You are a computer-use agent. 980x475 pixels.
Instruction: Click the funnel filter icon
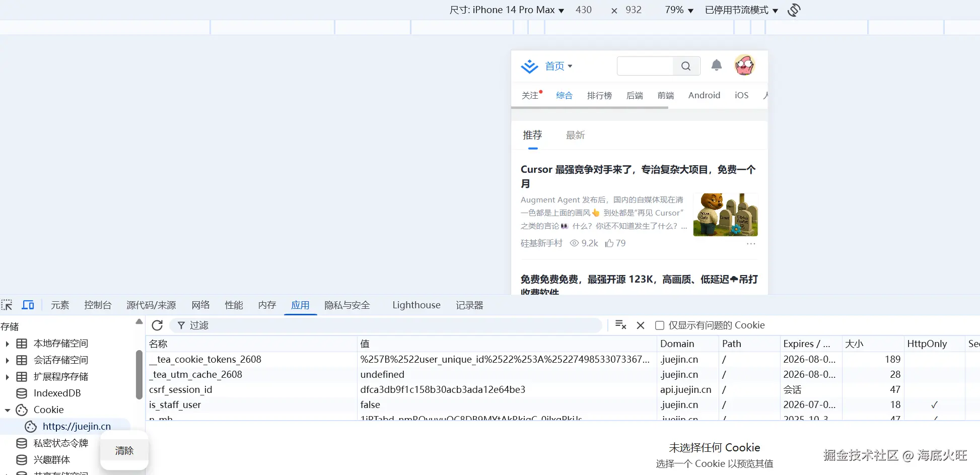click(181, 325)
